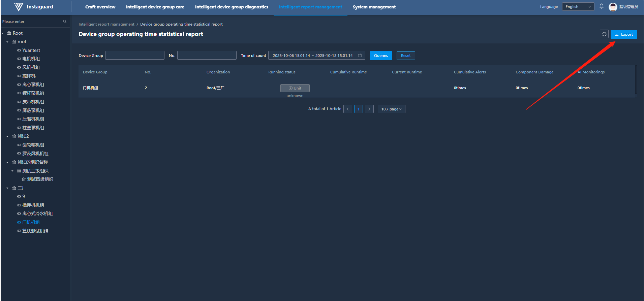Click the device icon beside 电机机组

coord(19,59)
